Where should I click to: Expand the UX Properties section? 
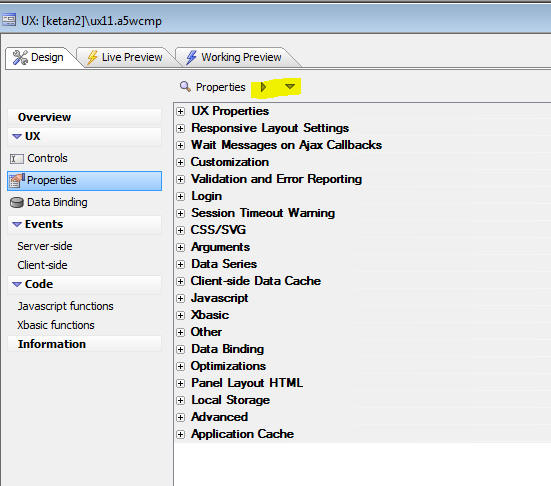click(x=180, y=111)
